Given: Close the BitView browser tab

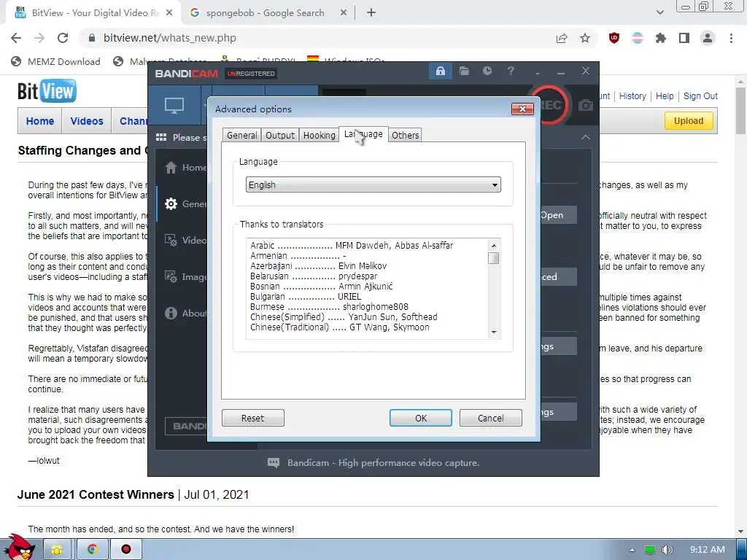Looking at the screenshot, I should coord(169,13).
